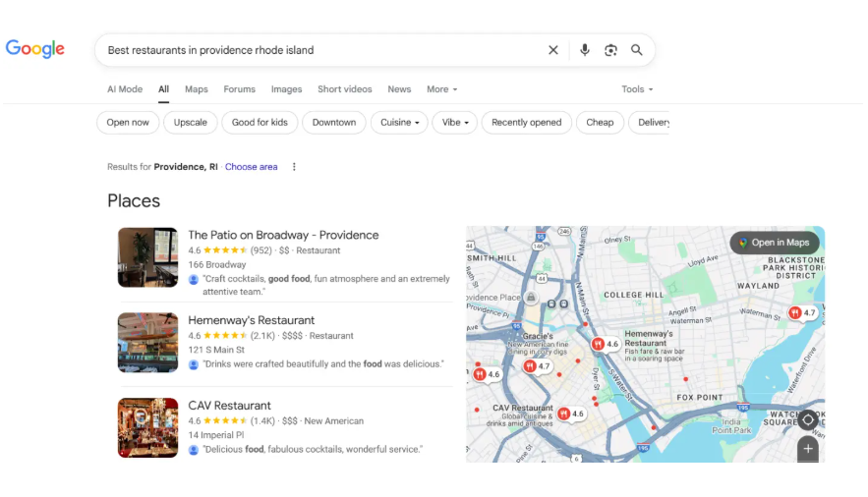This screenshot has width=868, height=497.
Task: Select the 4.6 pin next to CAV Restaurant label
Action: click(x=571, y=414)
